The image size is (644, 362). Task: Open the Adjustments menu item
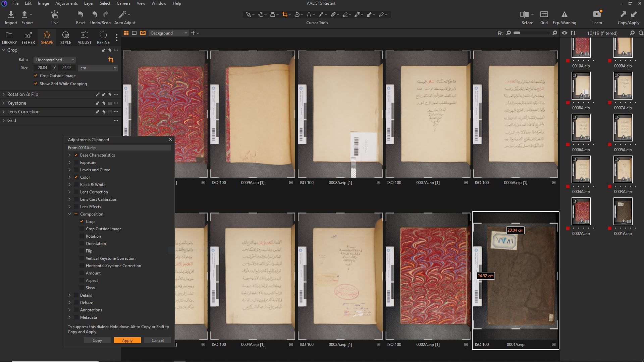66,4
